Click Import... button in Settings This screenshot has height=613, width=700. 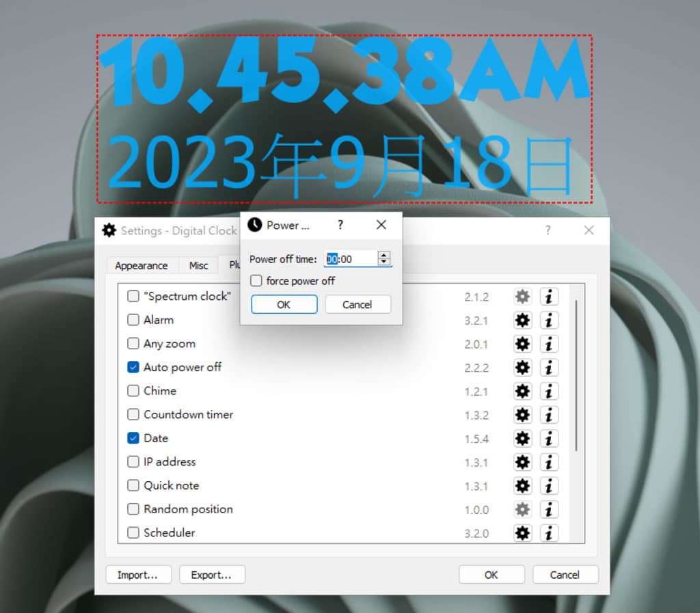pyautogui.click(x=138, y=575)
